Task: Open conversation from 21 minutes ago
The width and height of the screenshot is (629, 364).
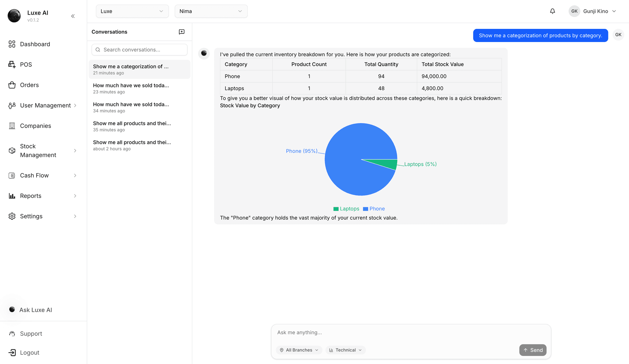Action: [139, 69]
